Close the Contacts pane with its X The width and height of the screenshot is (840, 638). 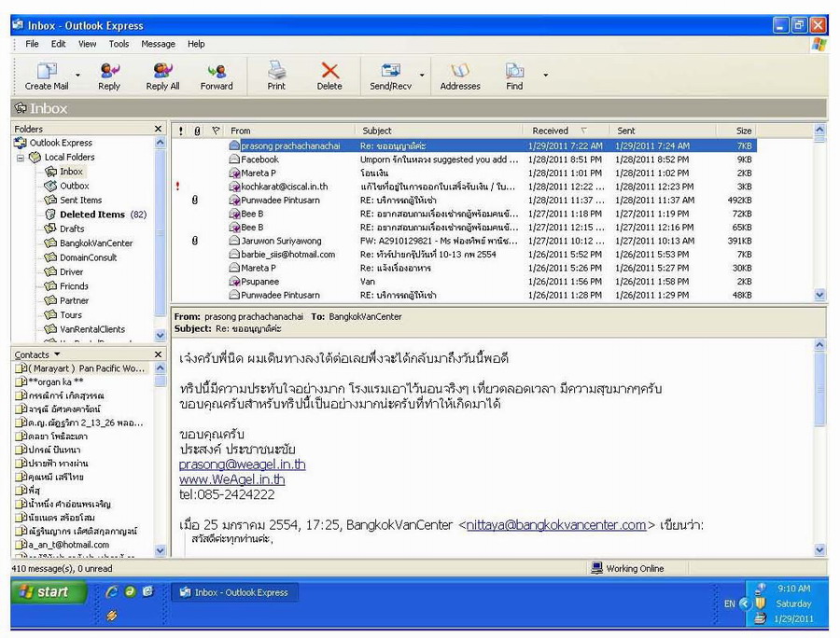tap(158, 354)
